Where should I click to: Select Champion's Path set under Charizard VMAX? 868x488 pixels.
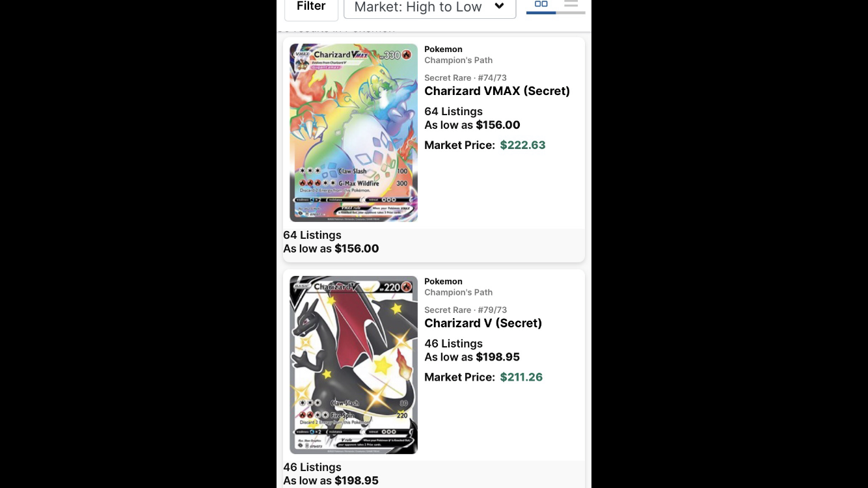[458, 61]
